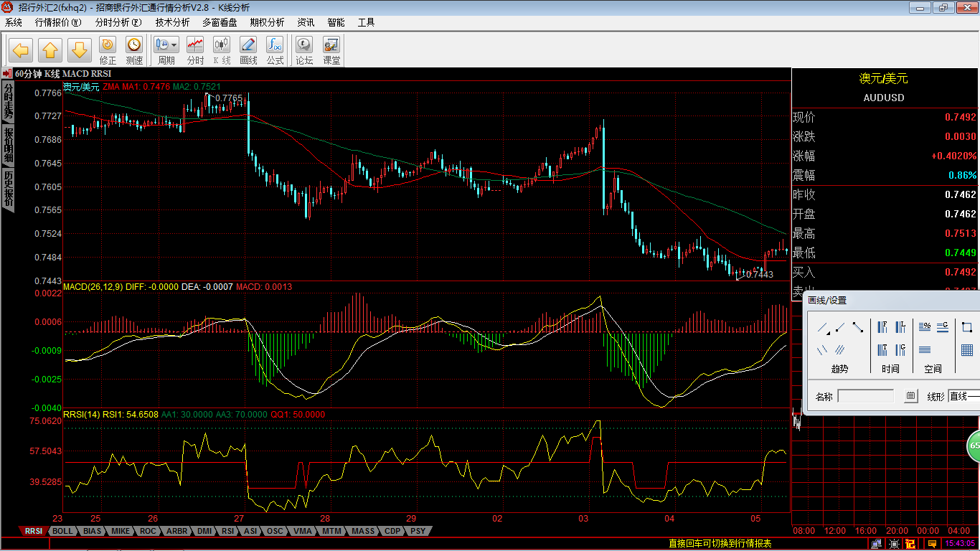Open the 课堂 classroom
This screenshot has height=551, width=980.
tap(331, 51)
